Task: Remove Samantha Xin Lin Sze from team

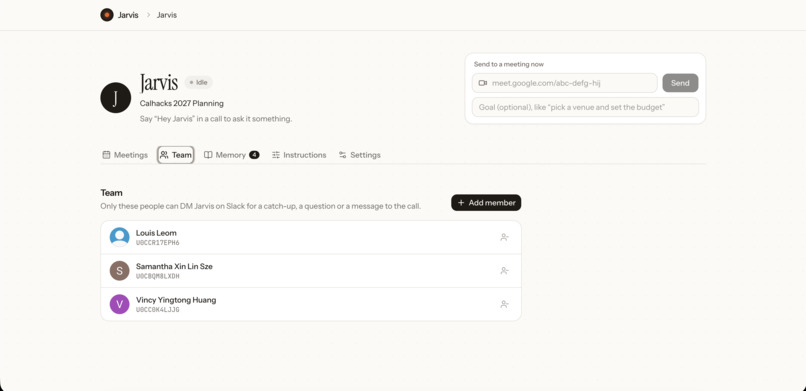Action: [x=504, y=271]
